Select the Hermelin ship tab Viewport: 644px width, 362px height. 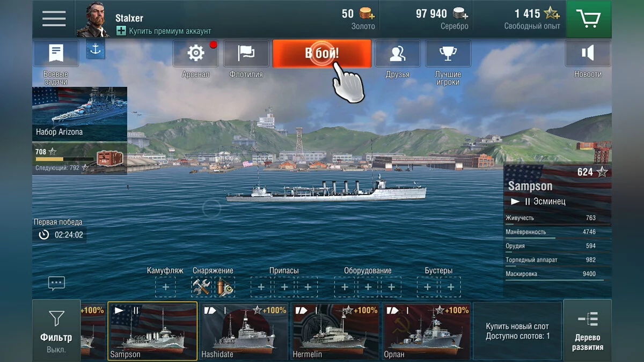click(335, 331)
